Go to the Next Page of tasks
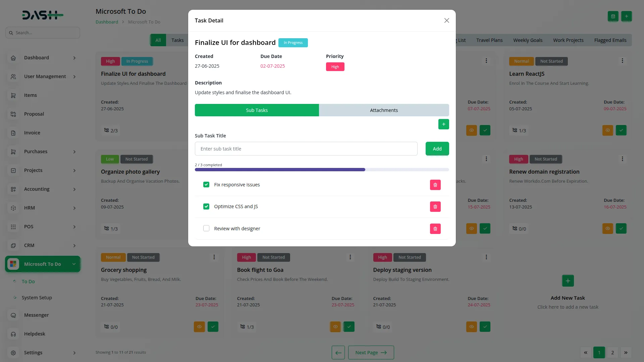The image size is (644, 362). (371, 352)
